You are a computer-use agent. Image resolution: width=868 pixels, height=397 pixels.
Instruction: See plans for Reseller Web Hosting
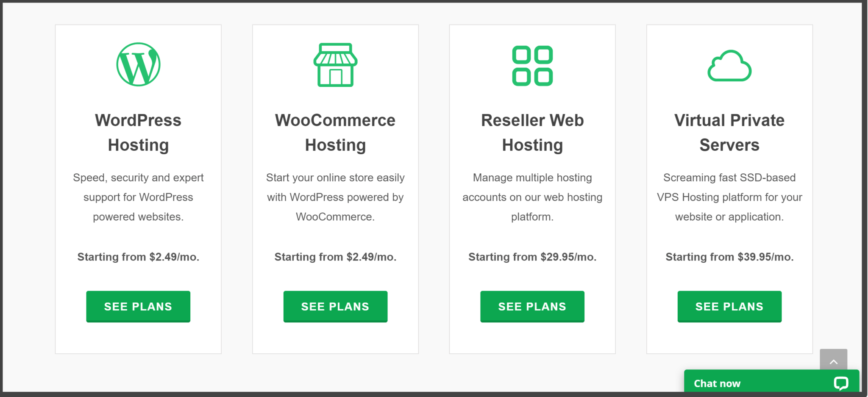pyautogui.click(x=532, y=306)
